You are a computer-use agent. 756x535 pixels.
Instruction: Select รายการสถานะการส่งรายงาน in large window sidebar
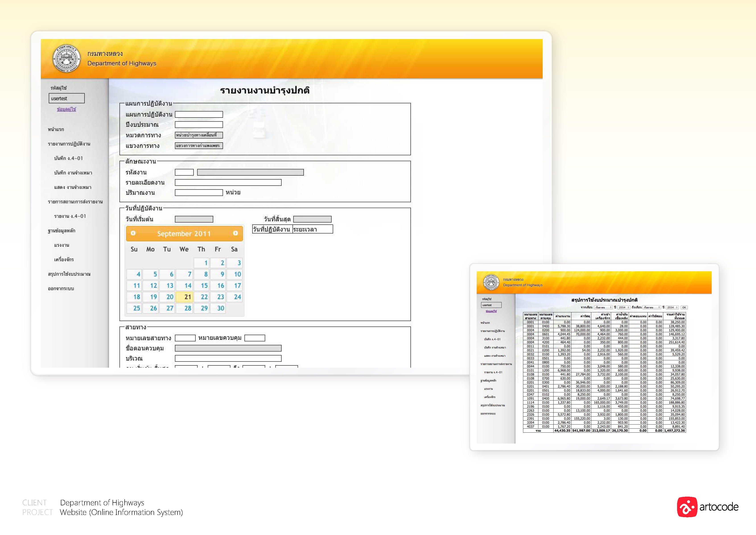(x=75, y=202)
